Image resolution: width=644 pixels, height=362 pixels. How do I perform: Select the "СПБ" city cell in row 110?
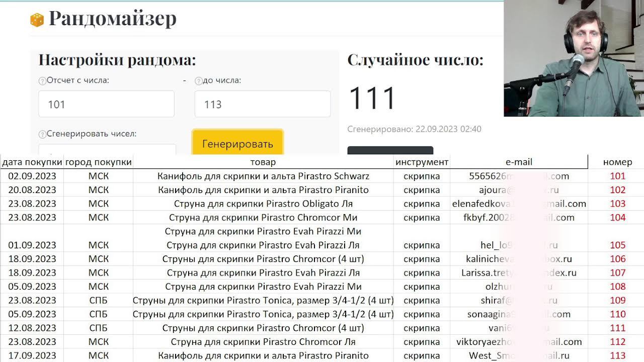point(99,314)
